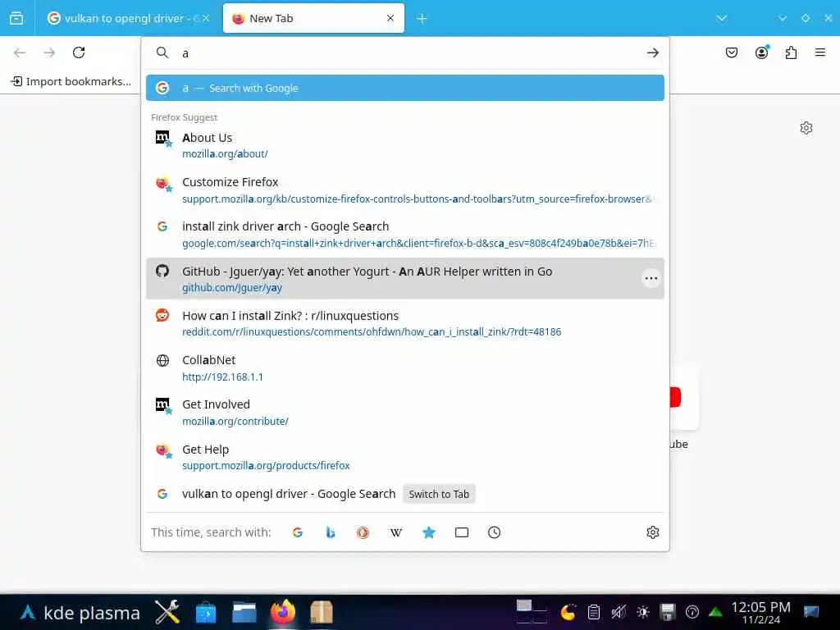Open brightness tray icon
Image resolution: width=840 pixels, height=630 pixels.
(x=643, y=612)
